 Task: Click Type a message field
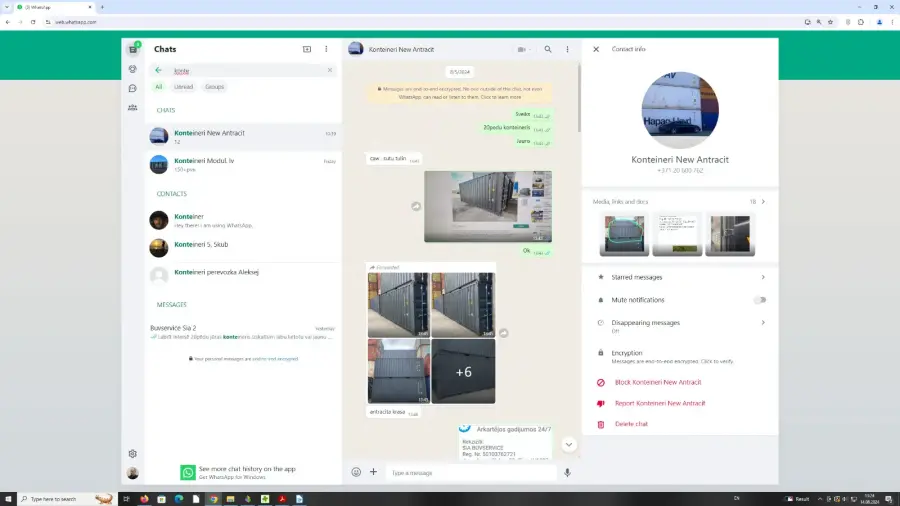tap(471, 473)
